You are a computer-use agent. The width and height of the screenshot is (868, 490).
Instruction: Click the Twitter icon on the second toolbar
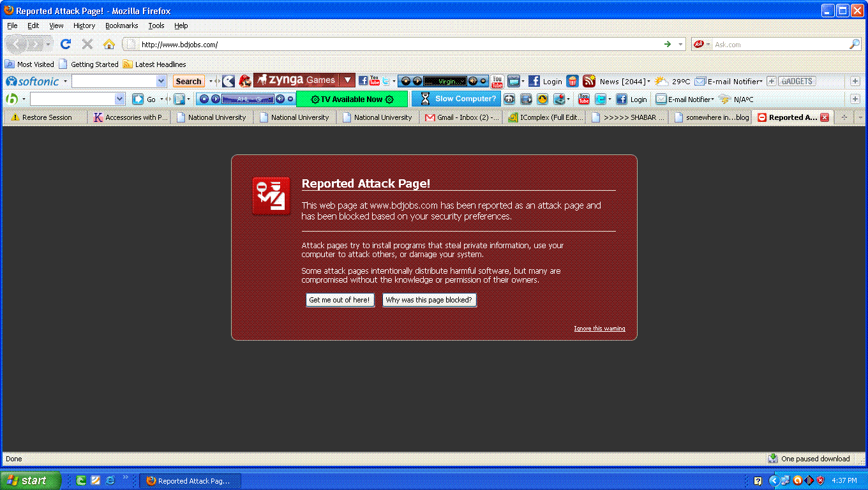(601, 99)
